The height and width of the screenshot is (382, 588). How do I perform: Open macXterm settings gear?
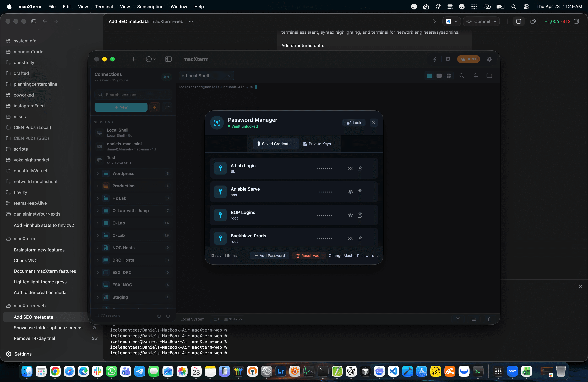pos(489,59)
